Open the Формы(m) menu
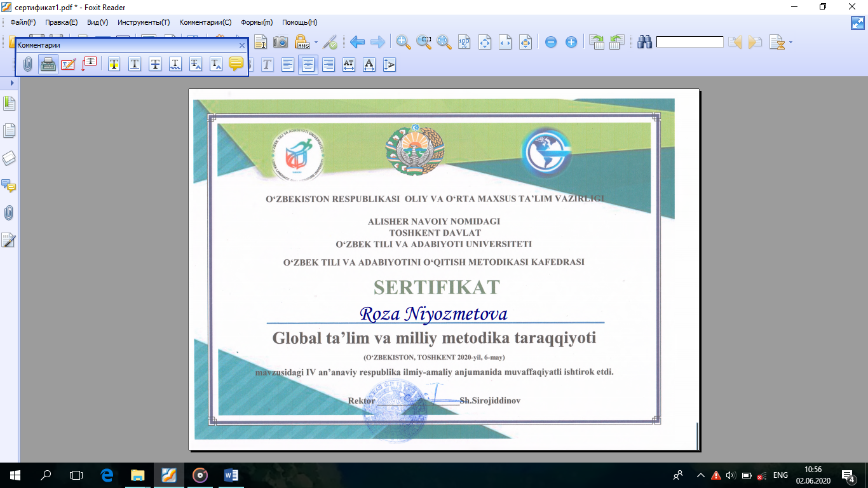Image resolution: width=868 pixels, height=488 pixels. (257, 22)
